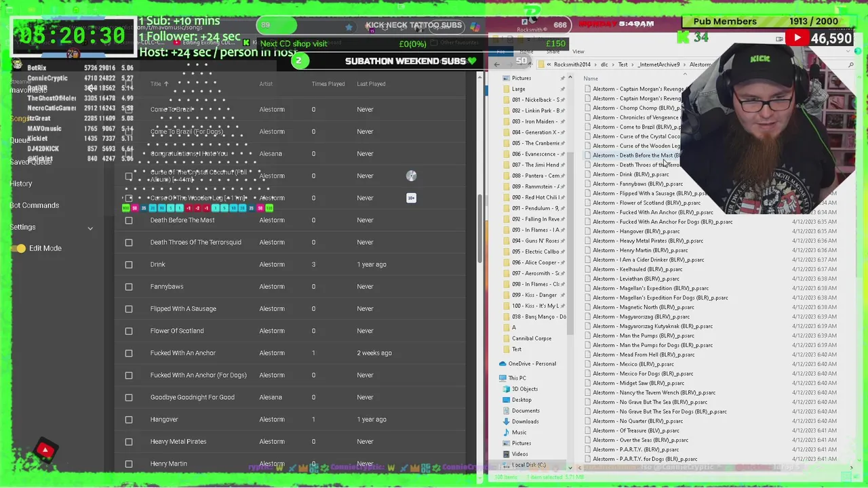Expand the File Explorer ribbon chevron

click(848, 52)
